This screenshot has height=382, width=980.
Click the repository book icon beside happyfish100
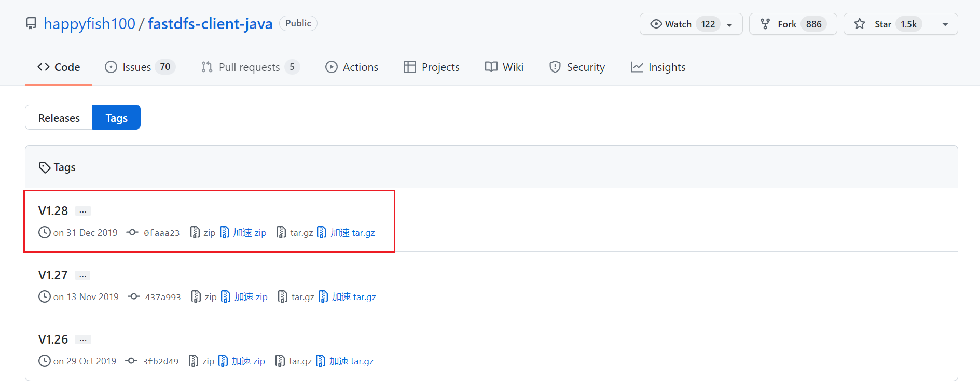tap(31, 24)
